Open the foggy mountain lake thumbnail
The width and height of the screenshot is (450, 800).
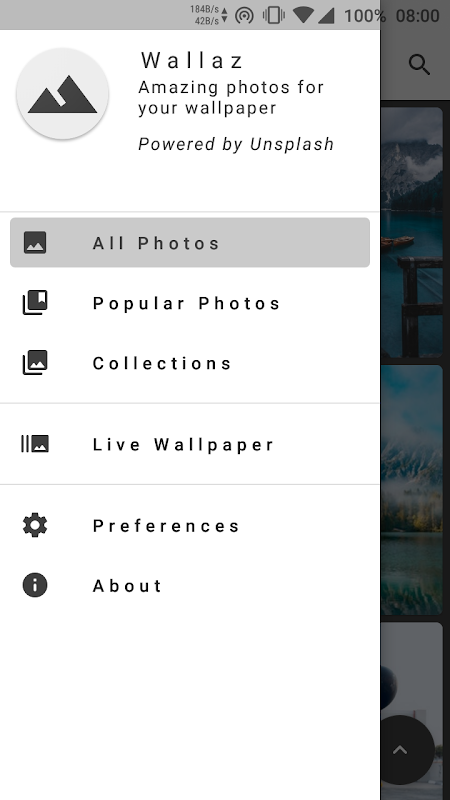[412, 490]
